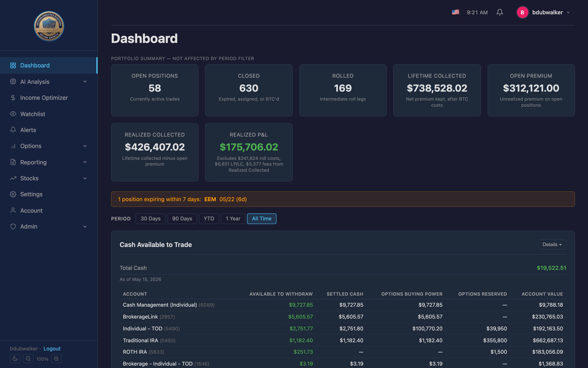
Task: Click the Realized Collected card
Action: (155, 152)
